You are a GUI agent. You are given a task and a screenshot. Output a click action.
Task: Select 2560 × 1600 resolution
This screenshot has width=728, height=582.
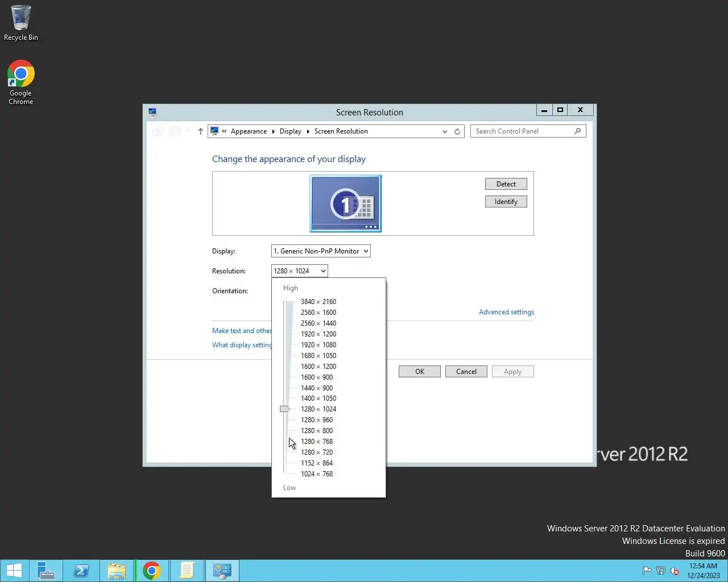(318, 313)
